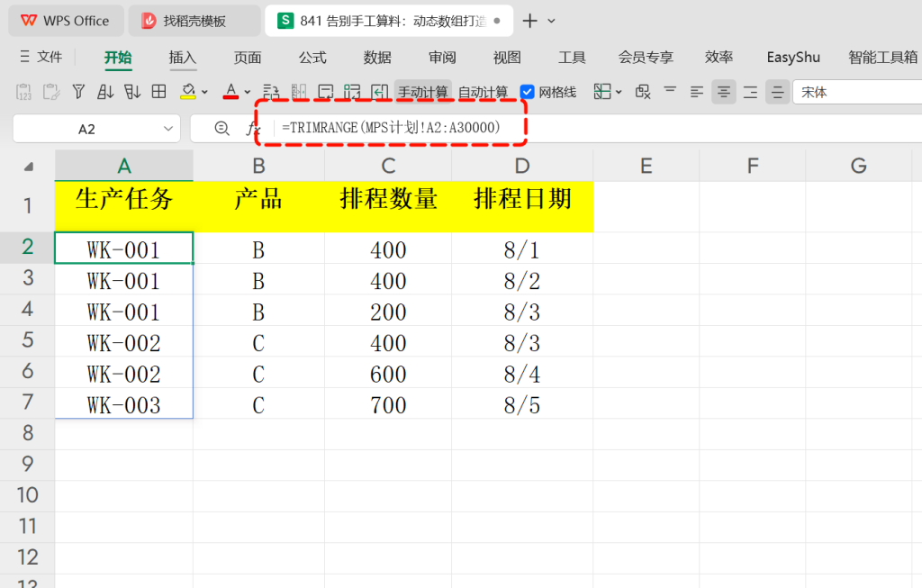Image resolution: width=922 pixels, height=588 pixels.
Task: Click the align left icon
Action: click(x=697, y=93)
